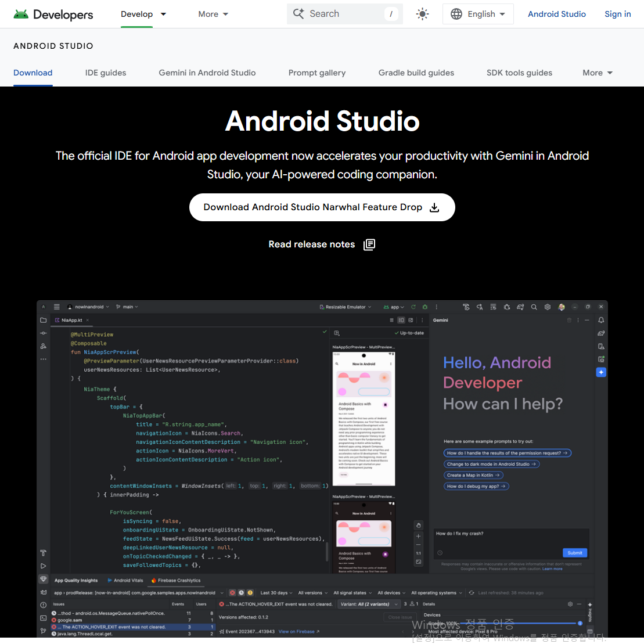The height and width of the screenshot is (644, 644).
Task: Open the Last 30 days filter dropdown
Action: tap(276, 593)
